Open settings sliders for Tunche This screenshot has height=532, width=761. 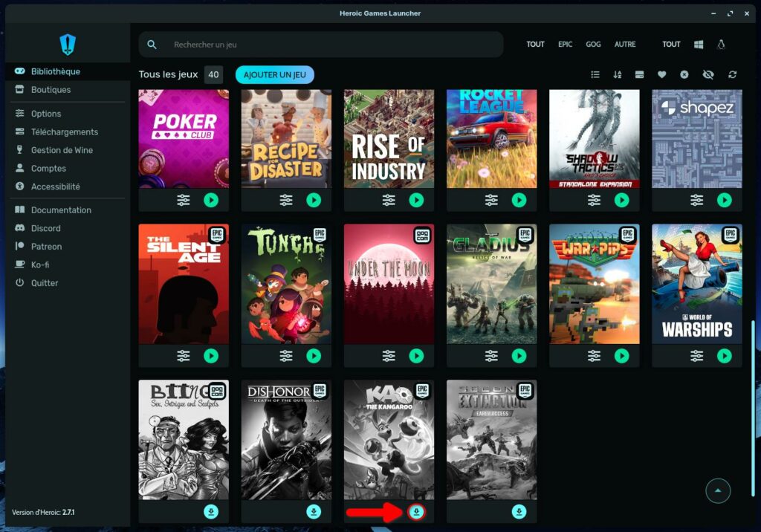pyautogui.click(x=286, y=356)
